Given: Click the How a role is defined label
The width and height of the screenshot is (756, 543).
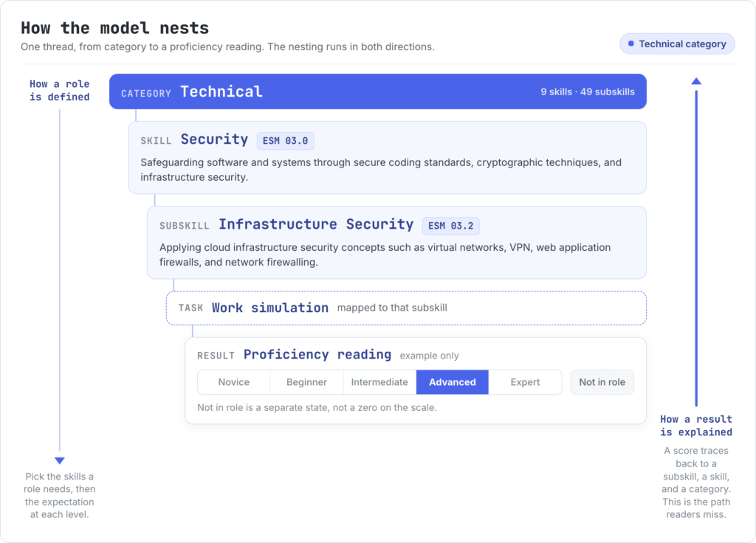Looking at the screenshot, I should click(x=60, y=90).
